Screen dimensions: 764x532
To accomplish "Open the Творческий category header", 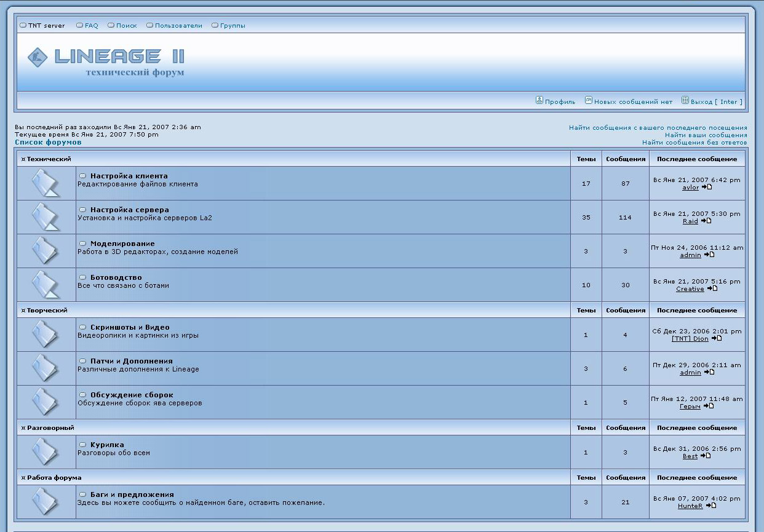I will pos(47,311).
